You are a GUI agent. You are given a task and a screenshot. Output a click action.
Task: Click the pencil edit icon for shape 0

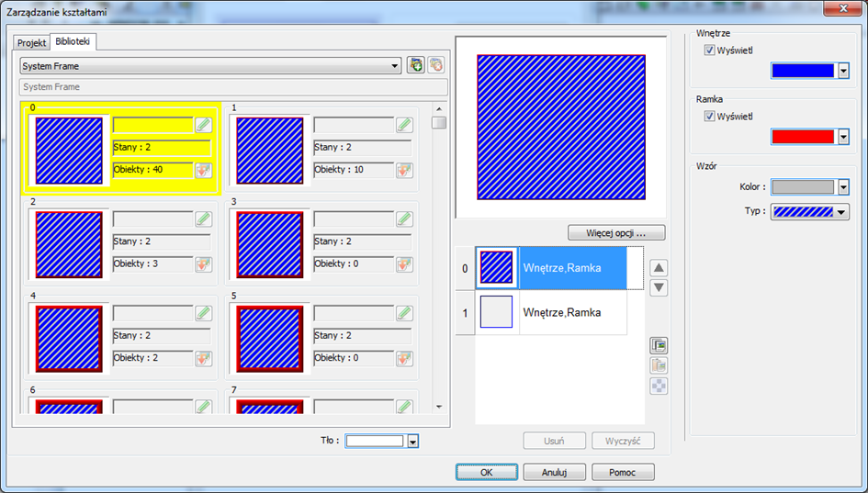coord(204,125)
